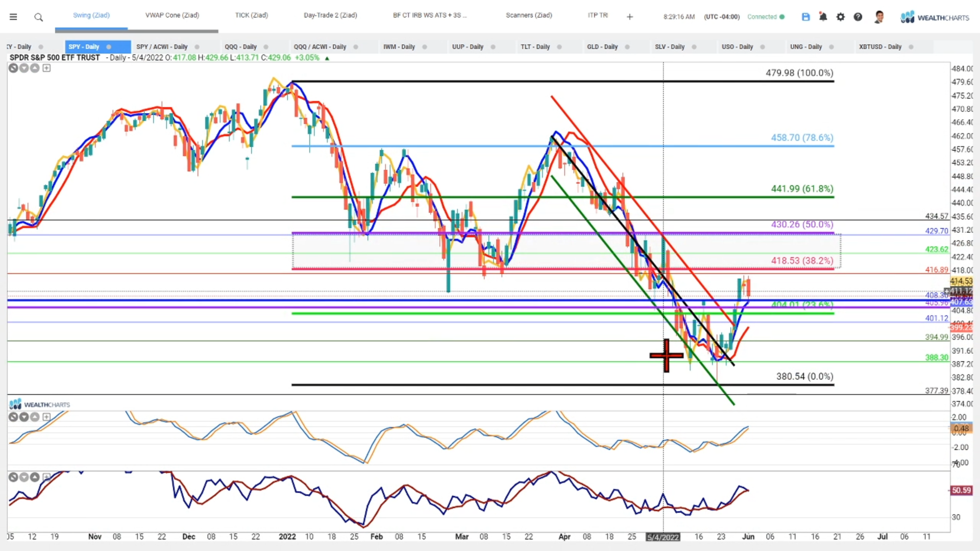Open the user profile avatar
This screenshot has height=551, width=980.
pyautogui.click(x=879, y=17)
